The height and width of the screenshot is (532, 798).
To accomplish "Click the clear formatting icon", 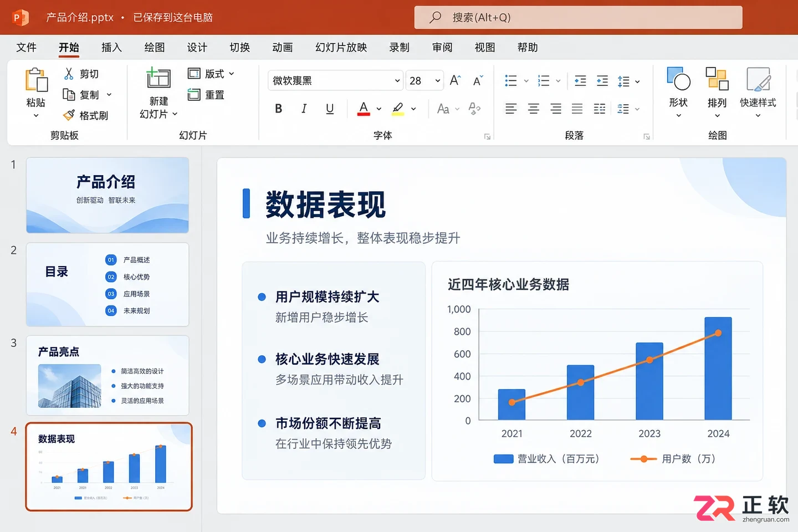I will click(475, 109).
